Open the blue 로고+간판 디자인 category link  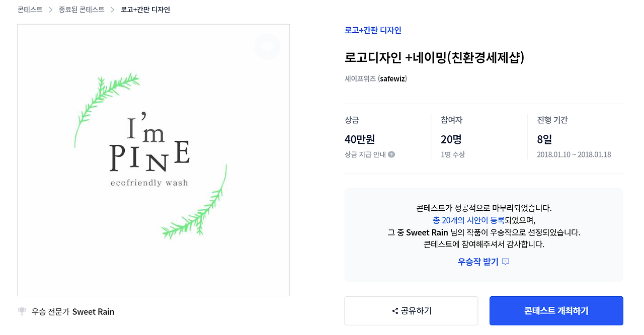(373, 30)
